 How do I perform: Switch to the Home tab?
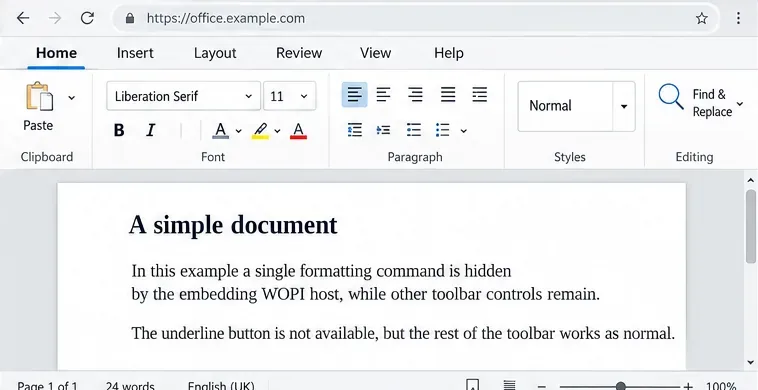tap(56, 53)
